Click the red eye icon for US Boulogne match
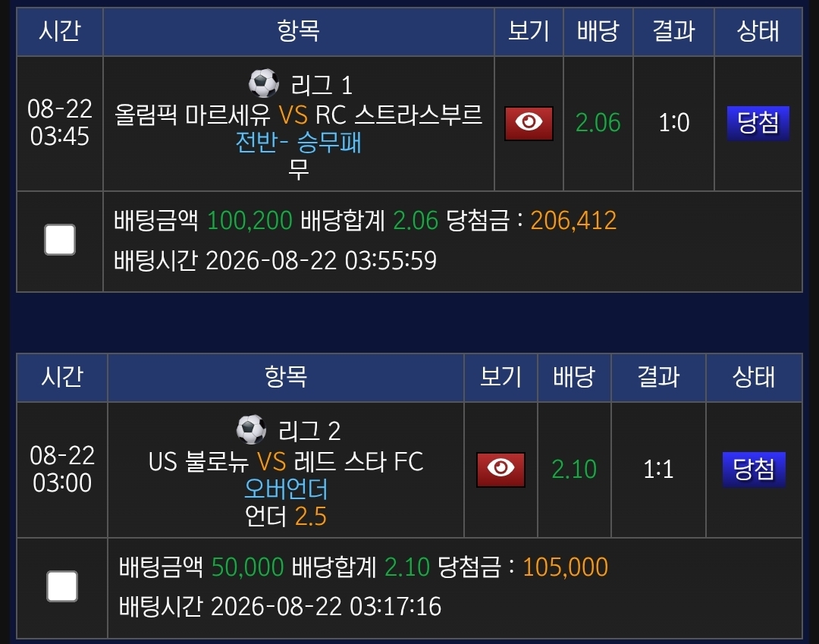Screen dimensions: 819x644 pos(500,470)
